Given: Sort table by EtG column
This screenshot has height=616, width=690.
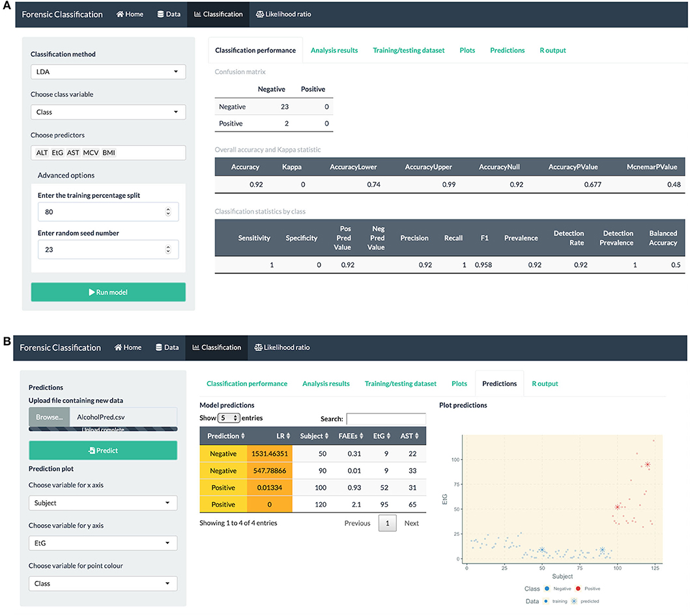Looking at the screenshot, I should [x=381, y=436].
